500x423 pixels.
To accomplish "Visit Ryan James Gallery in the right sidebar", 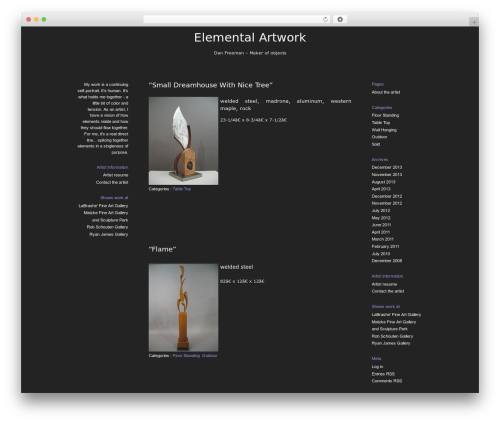I will click(391, 343).
